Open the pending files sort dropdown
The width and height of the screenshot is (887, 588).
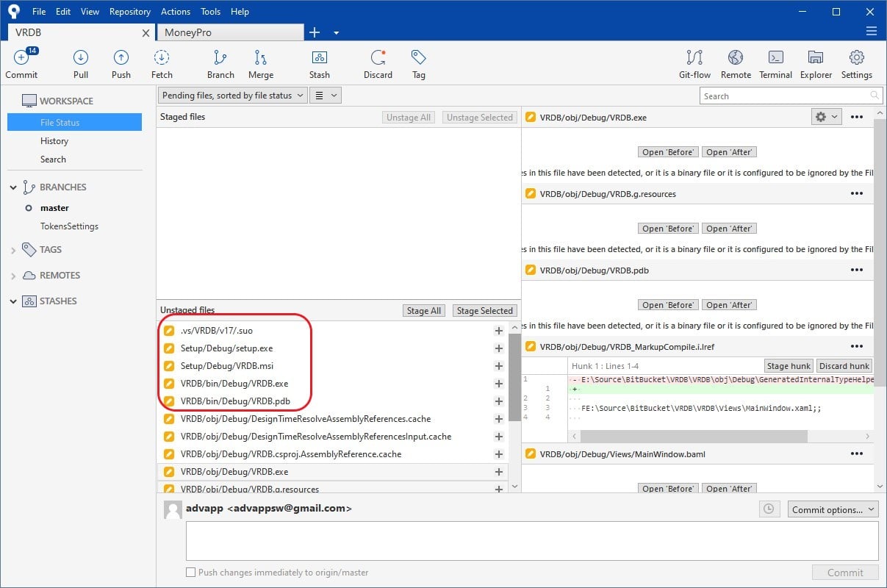coord(232,96)
